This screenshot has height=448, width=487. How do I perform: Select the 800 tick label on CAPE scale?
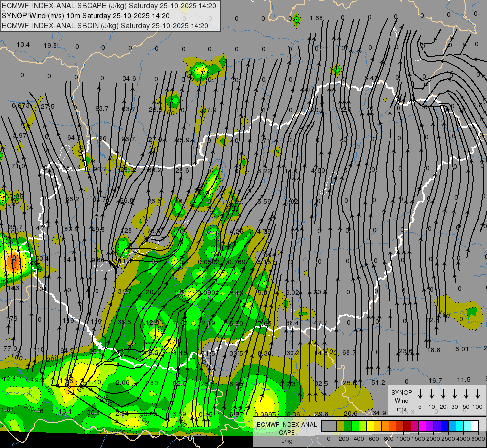(389, 439)
